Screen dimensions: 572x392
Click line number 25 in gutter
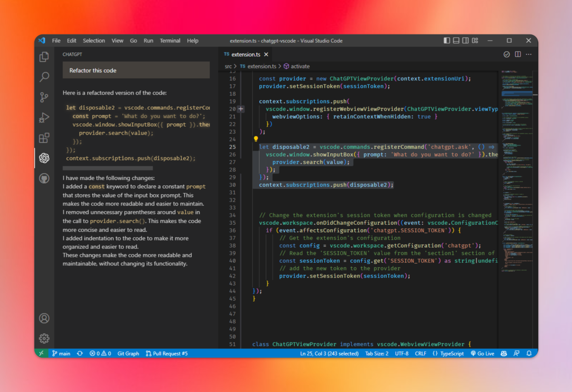coord(232,147)
